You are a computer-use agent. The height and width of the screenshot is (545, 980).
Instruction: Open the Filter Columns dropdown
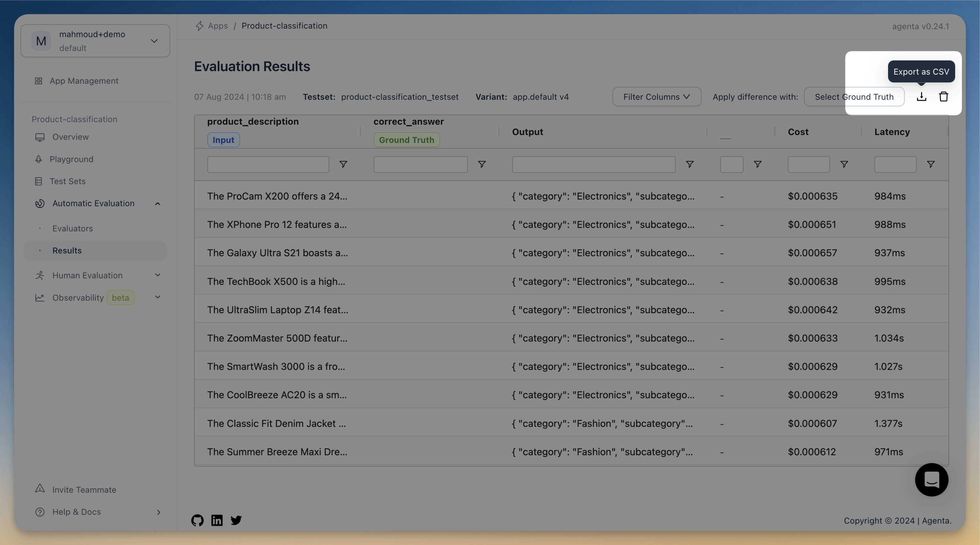click(x=656, y=97)
